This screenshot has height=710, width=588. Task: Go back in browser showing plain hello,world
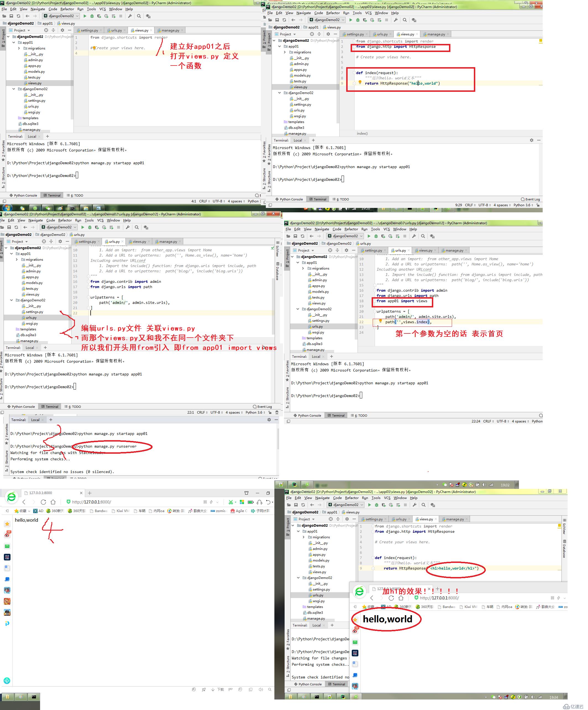(24, 502)
